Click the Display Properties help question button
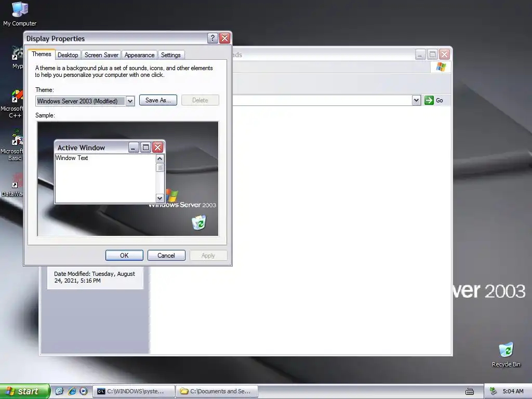The height and width of the screenshot is (399, 532). tap(212, 38)
